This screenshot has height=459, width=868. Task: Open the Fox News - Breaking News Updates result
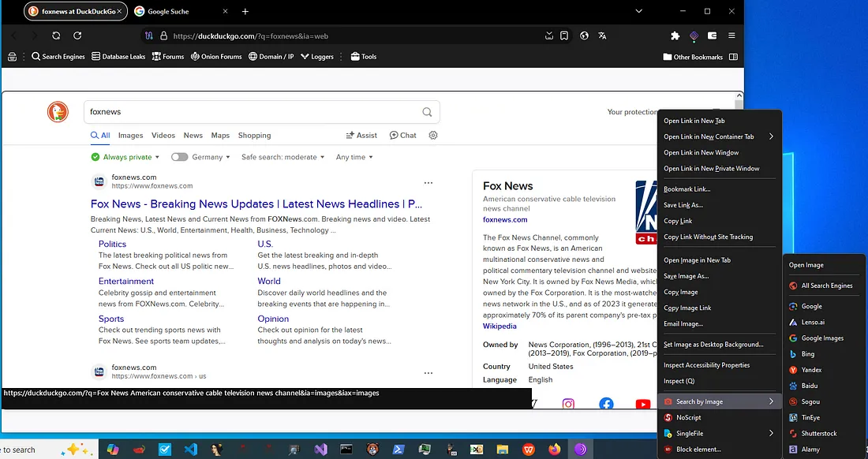[x=256, y=204]
